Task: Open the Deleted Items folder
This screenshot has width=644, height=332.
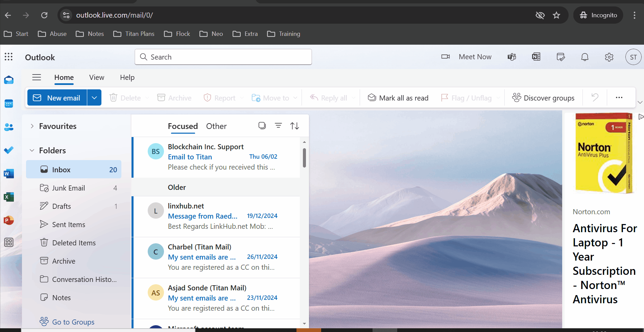Action: [x=74, y=243]
